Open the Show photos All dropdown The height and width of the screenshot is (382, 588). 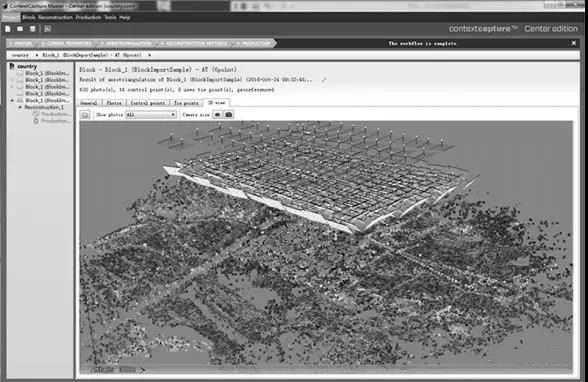(151, 114)
